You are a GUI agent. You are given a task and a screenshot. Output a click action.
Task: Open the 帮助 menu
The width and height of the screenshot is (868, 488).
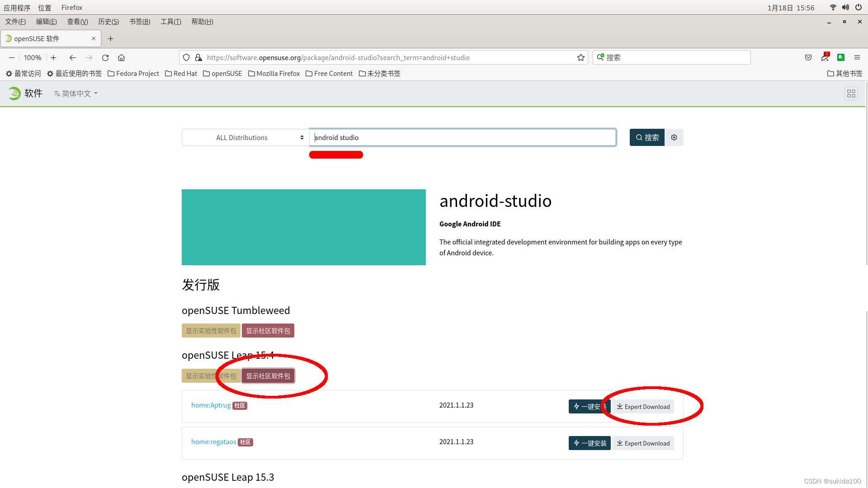click(202, 22)
